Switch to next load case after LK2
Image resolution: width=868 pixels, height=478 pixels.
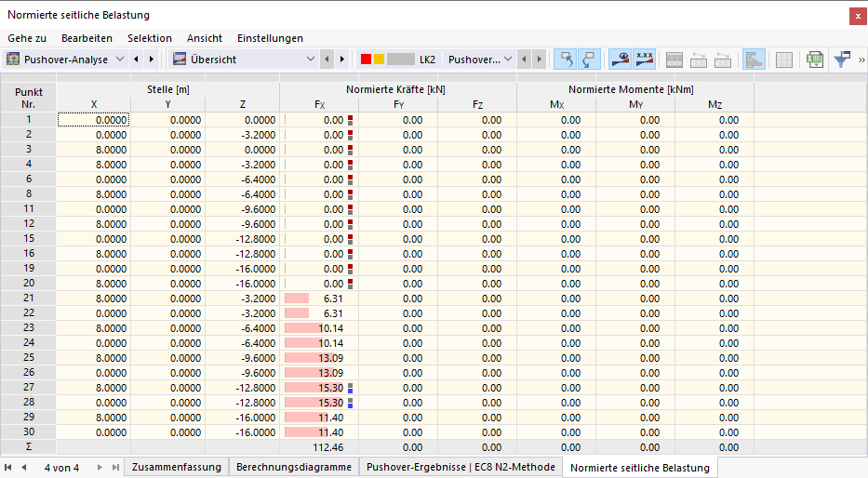click(x=540, y=60)
